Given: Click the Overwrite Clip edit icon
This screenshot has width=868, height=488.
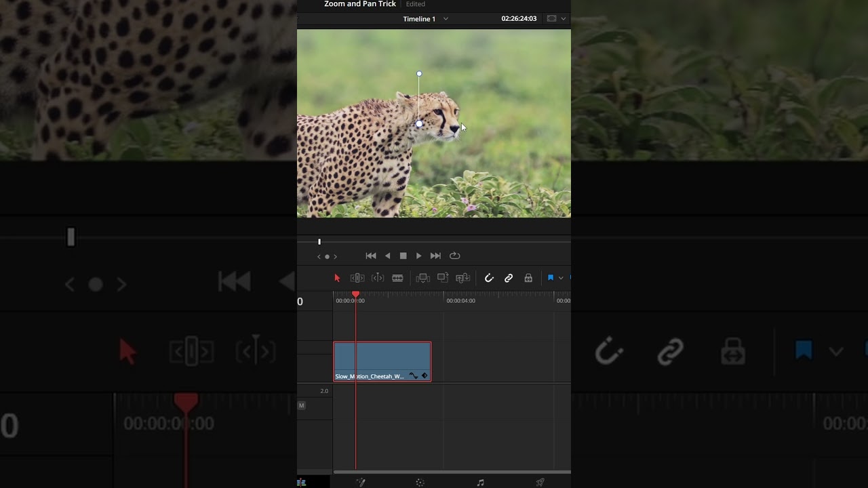Looking at the screenshot, I should point(443,277).
